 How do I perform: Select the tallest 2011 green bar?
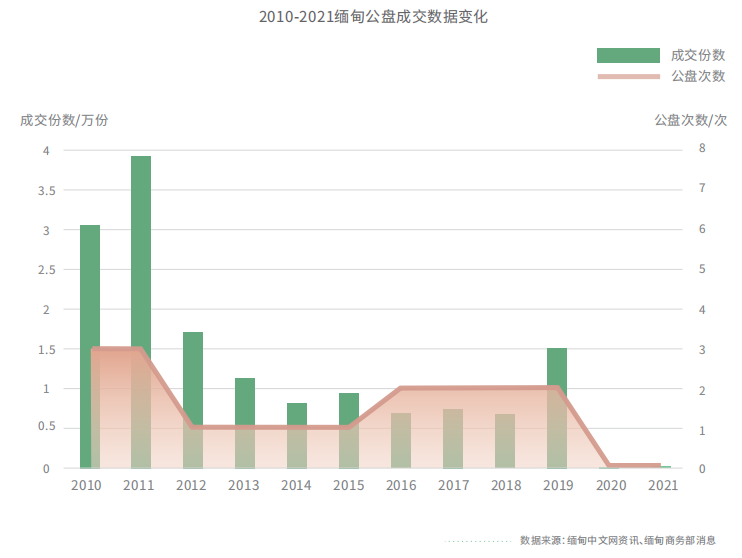pyautogui.click(x=141, y=312)
